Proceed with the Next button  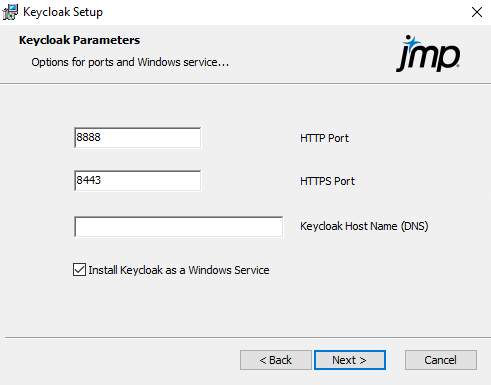pyautogui.click(x=350, y=360)
